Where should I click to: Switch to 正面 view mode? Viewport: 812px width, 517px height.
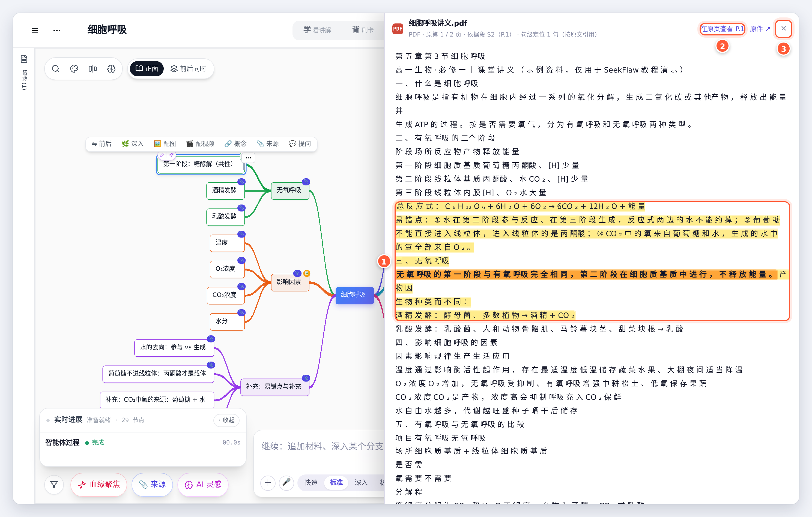coord(147,69)
